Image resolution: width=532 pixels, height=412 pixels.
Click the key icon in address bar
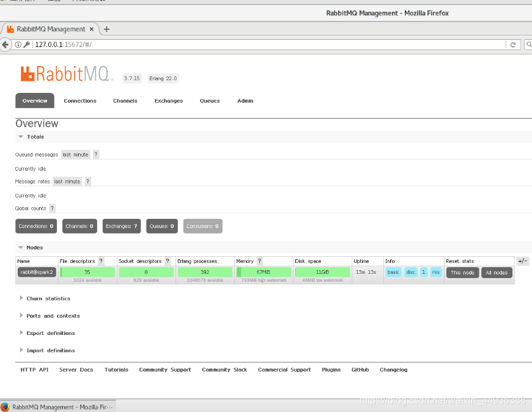point(26,45)
